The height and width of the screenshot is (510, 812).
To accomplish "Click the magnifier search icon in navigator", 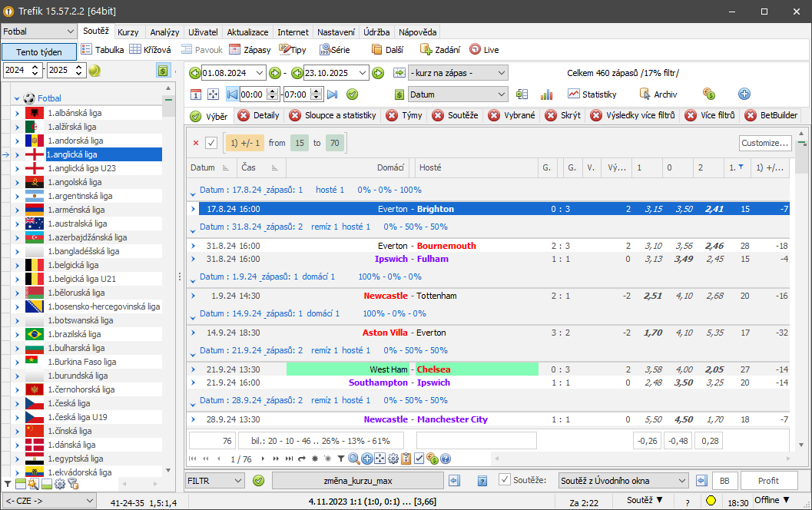I will [x=354, y=459].
